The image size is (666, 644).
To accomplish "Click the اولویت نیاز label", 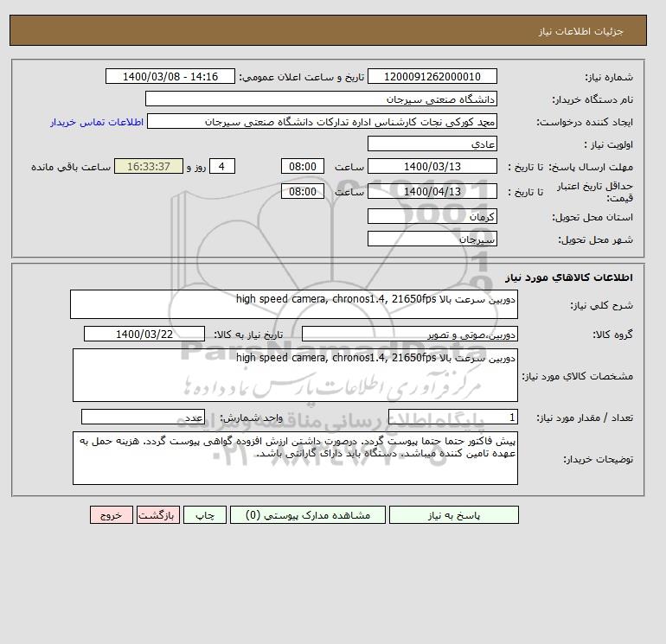I will (609, 144).
